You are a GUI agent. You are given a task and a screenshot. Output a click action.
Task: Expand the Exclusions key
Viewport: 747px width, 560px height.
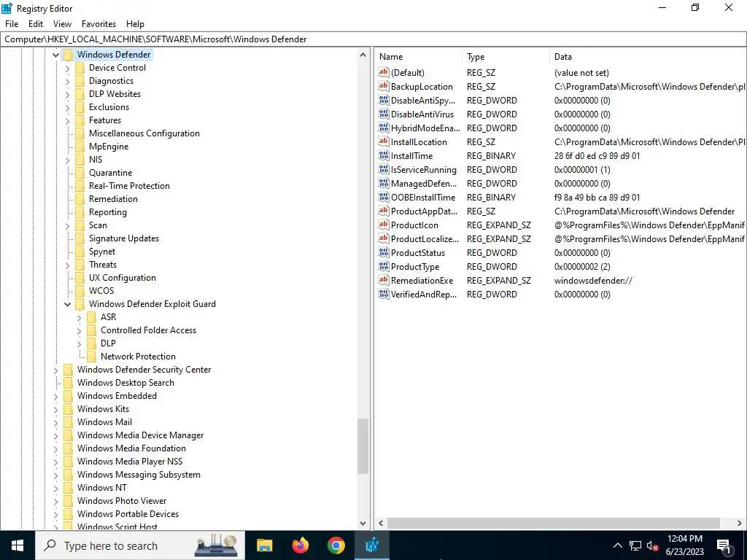click(x=68, y=108)
